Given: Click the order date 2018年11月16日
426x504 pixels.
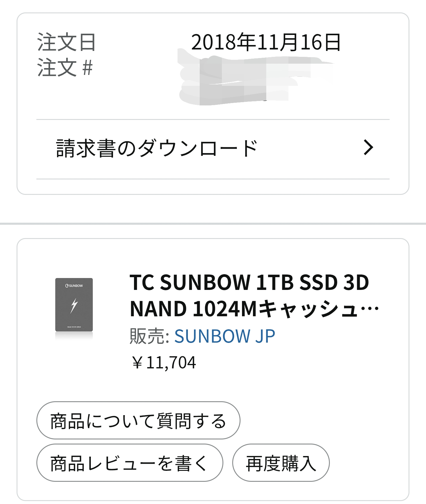Looking at the screenshot, I should click(x=266, y=42).
